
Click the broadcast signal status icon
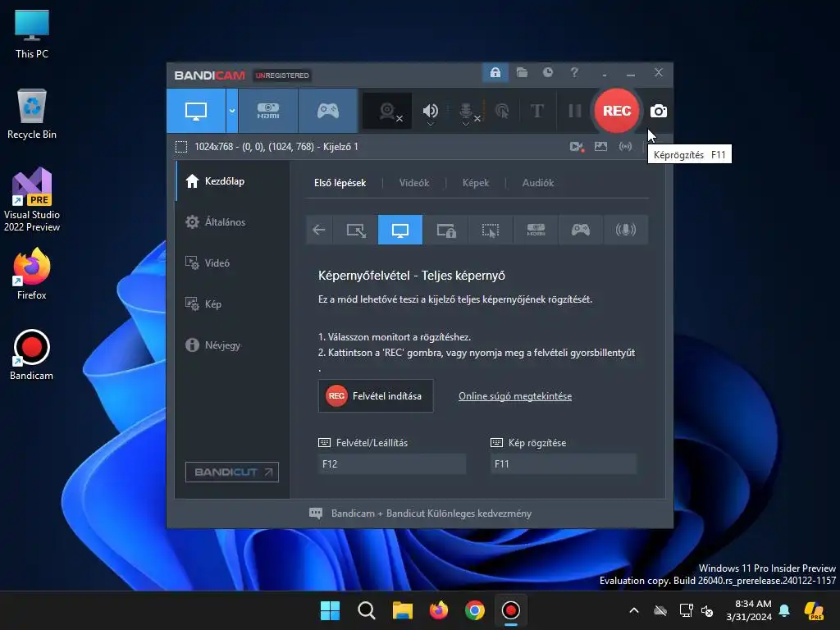(625, 147)
